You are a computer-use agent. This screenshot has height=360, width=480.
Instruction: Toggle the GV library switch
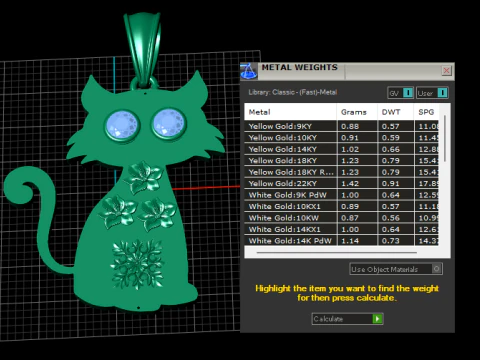401,93
